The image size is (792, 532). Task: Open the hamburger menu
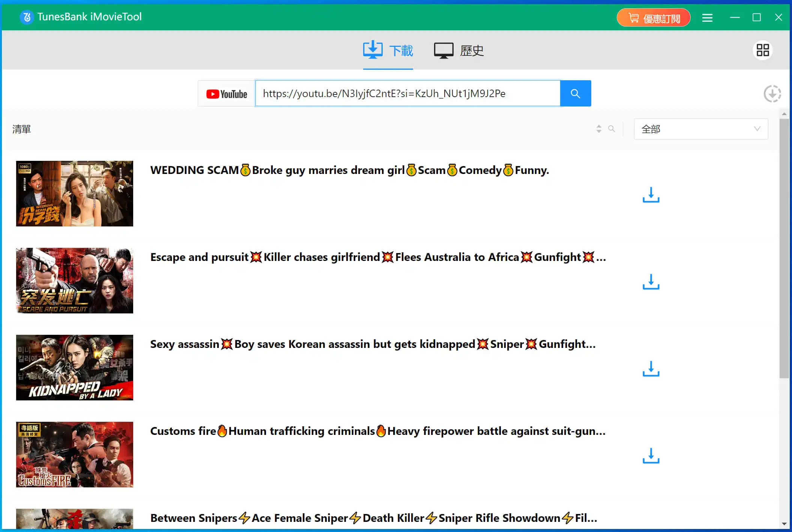coord(707,18)
